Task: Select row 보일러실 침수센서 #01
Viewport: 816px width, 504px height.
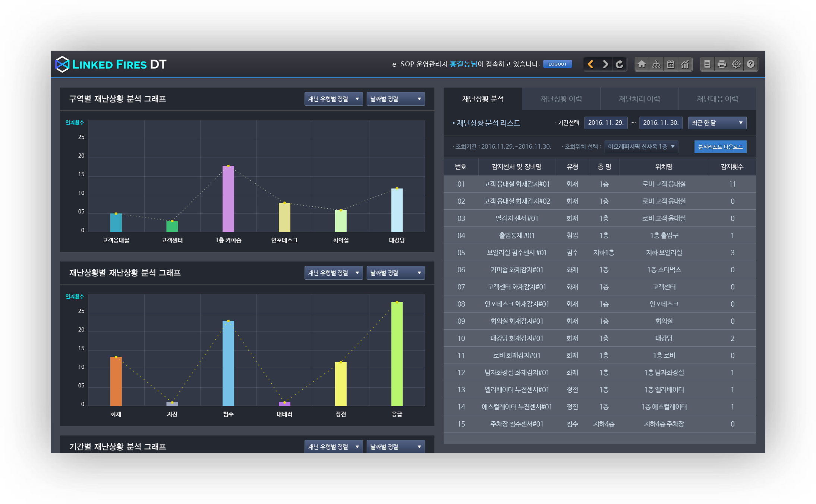Action: tap(600, 253)
